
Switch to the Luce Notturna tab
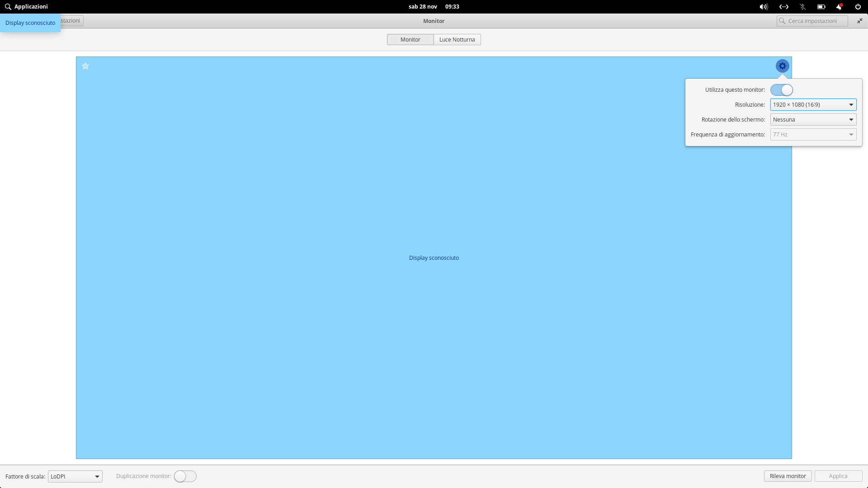click(x=457, y=40)
